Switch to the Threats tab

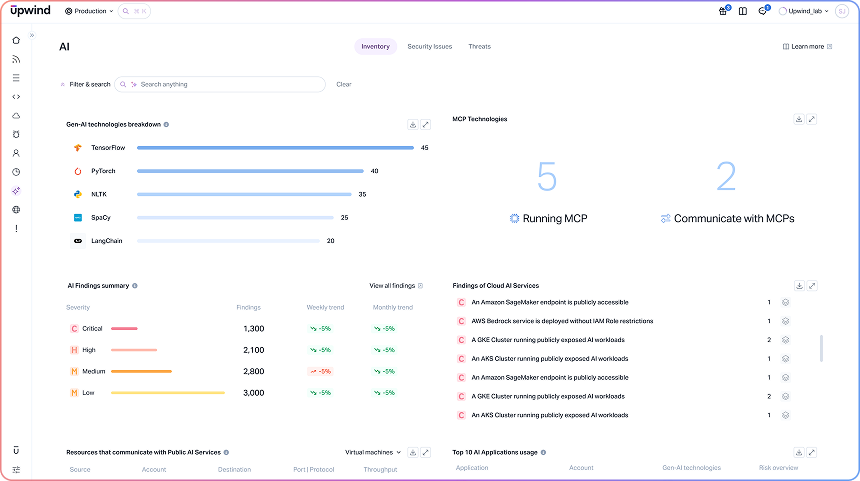(479, 47)
